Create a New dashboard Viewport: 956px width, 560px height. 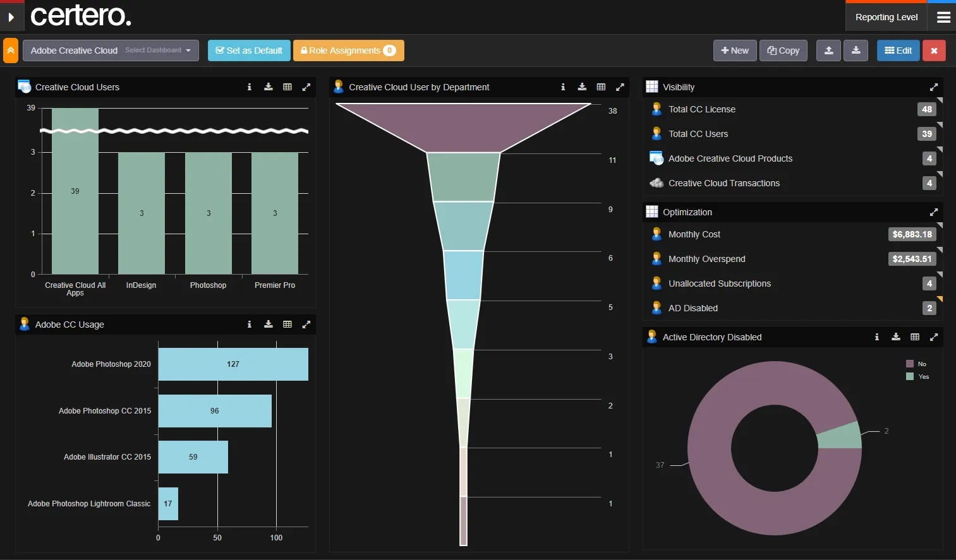[735, 51]
